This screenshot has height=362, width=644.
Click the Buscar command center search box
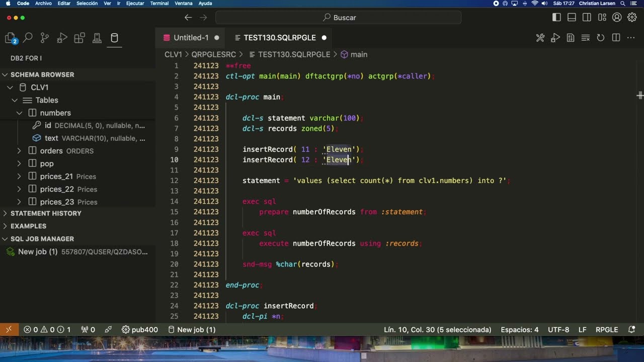[338, 18]
